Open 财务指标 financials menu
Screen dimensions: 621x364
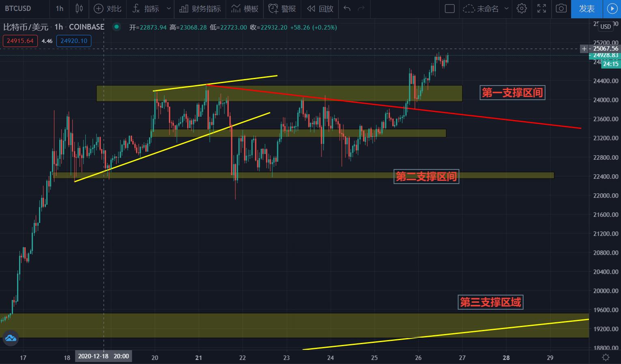200,9
